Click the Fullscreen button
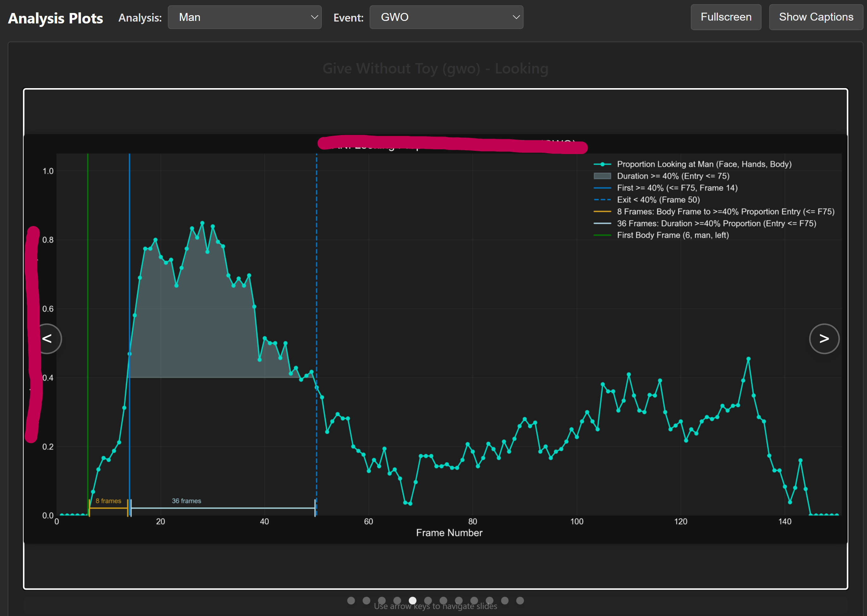The width and height of the screenshot is (867, 616). (x=726, y=17)
